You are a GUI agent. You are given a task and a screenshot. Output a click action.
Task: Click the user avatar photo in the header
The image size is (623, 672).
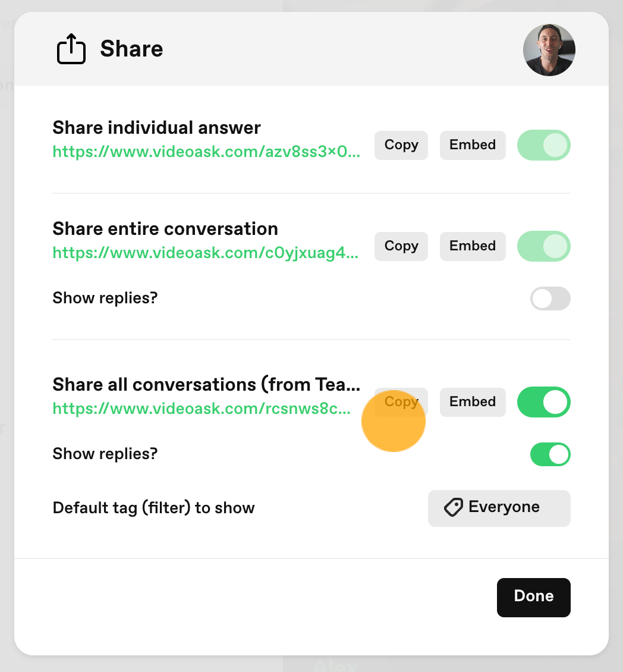pos(549,50)
